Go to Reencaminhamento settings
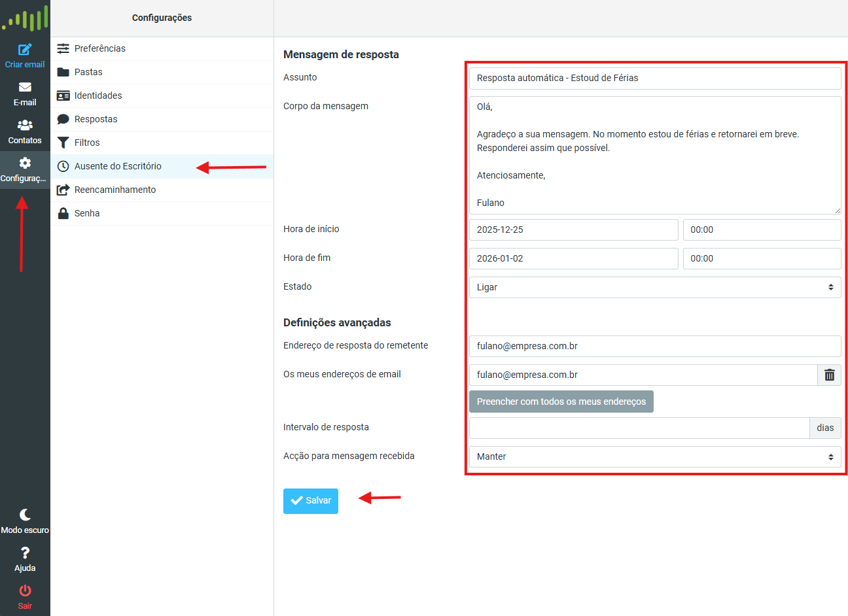This screenshot has height=616, width=848. (x=115, y=190)
